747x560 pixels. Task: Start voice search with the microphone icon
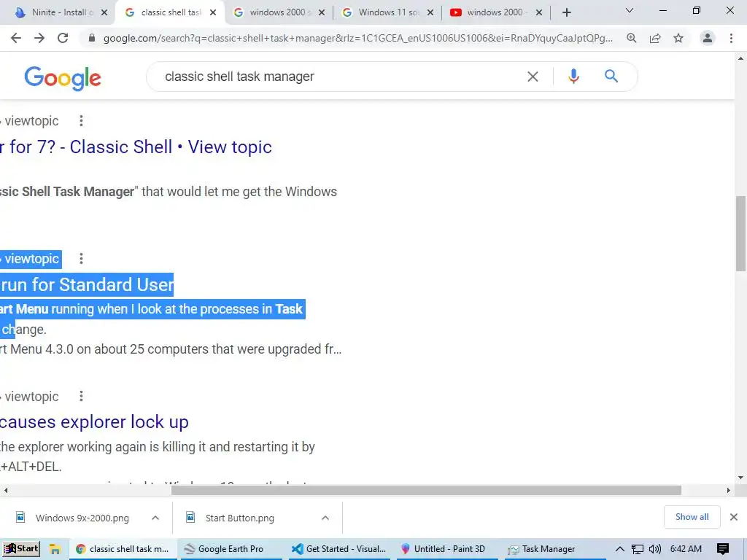click(573, 76)
